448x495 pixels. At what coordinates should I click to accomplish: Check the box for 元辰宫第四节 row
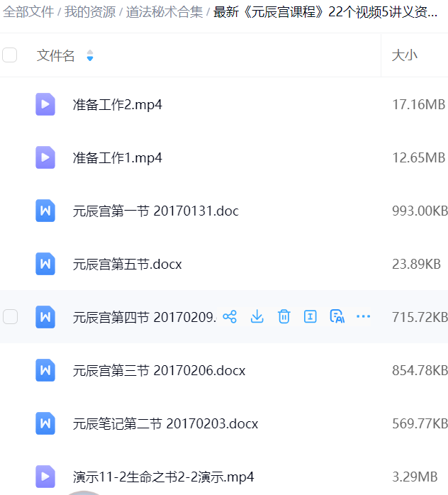click(x=10, y=317)
